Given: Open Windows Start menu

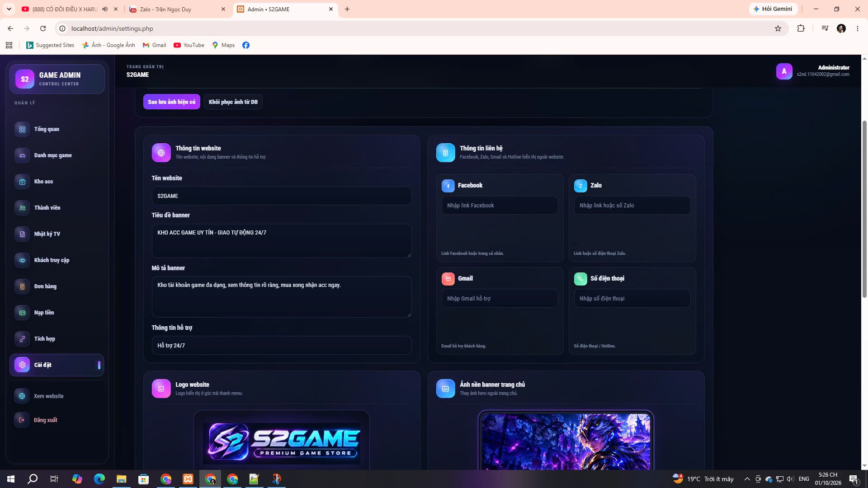Looking at the screenshot, I should (11, 479).
